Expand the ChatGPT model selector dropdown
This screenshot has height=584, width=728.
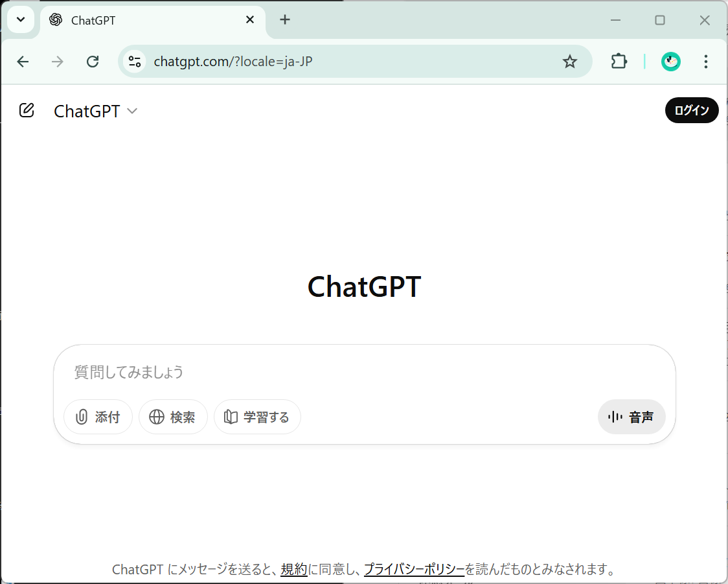(x=96, y=111)
